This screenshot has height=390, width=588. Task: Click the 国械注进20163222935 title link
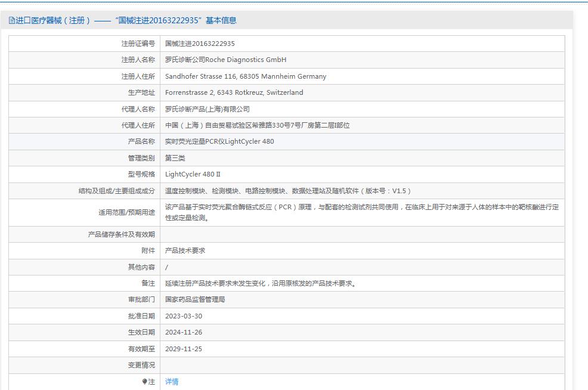(157, 20)
